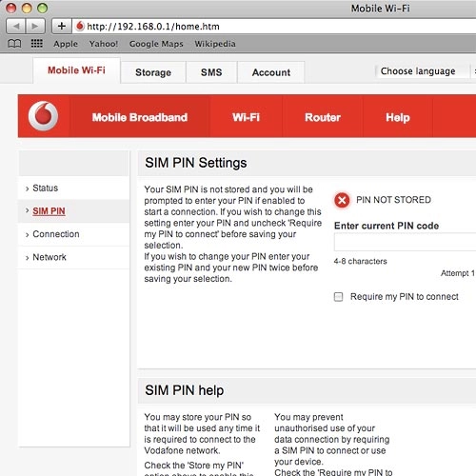The height and width of the screenshot is (476, 476).
Task: Focus the Enter current PIN code field
Action: click(x=405, y=242)
